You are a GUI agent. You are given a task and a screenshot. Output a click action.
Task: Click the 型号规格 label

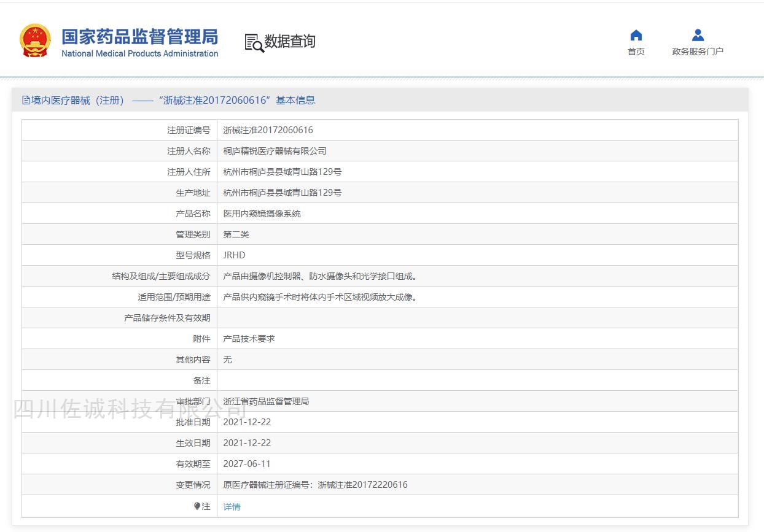point(193,255)
